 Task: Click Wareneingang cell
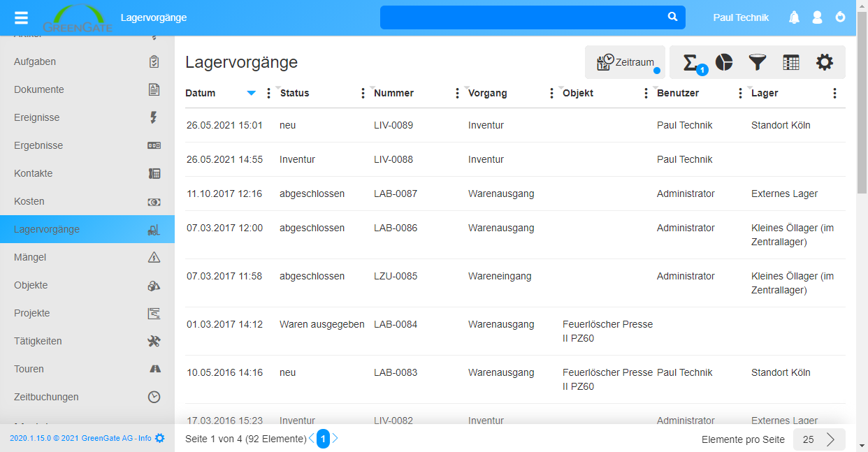point(500,276)
